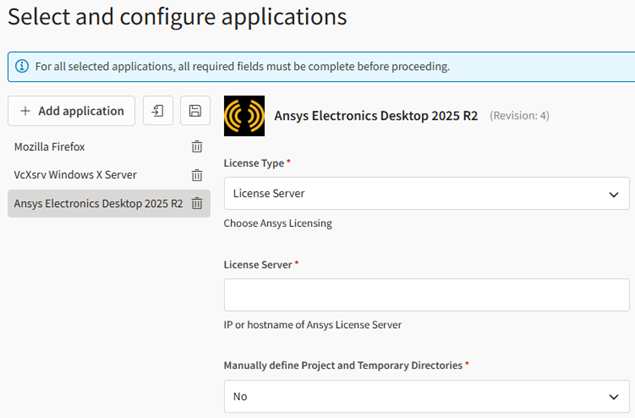This screenshot has height=418, width=635.
Task: Open the License Type dropdown
Action: tap(427, 193)
